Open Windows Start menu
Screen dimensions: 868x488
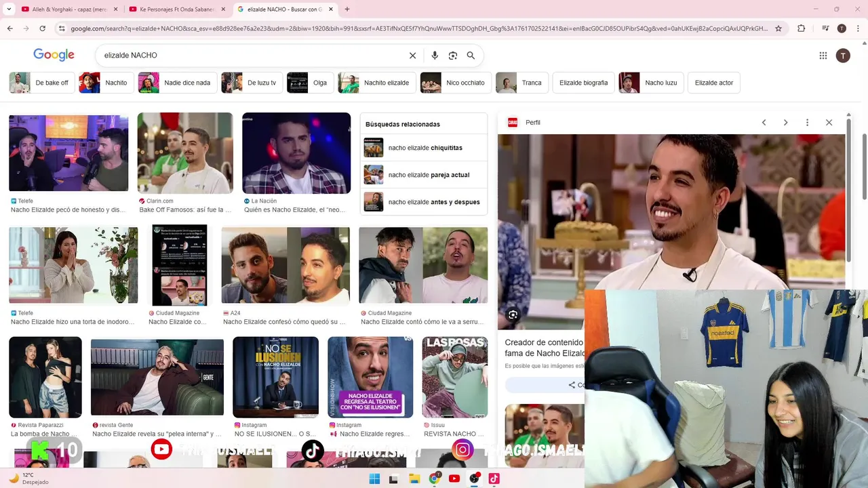[x=374, y=479]
